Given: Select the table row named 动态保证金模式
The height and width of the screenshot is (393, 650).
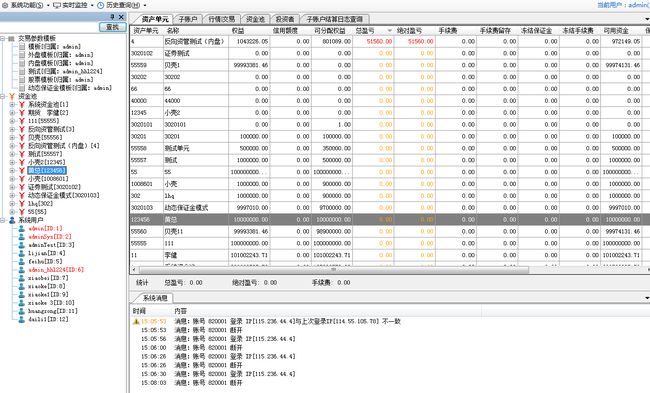Looking at the screenshot, I should click(x=390, y=208).
